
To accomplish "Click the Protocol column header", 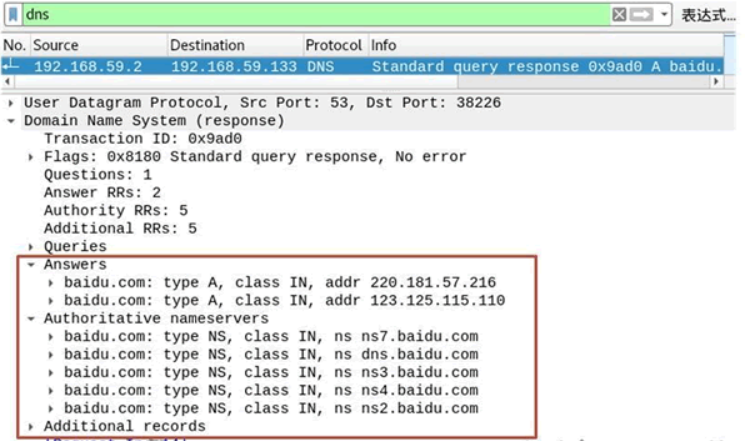I will [x=334, y=45].
